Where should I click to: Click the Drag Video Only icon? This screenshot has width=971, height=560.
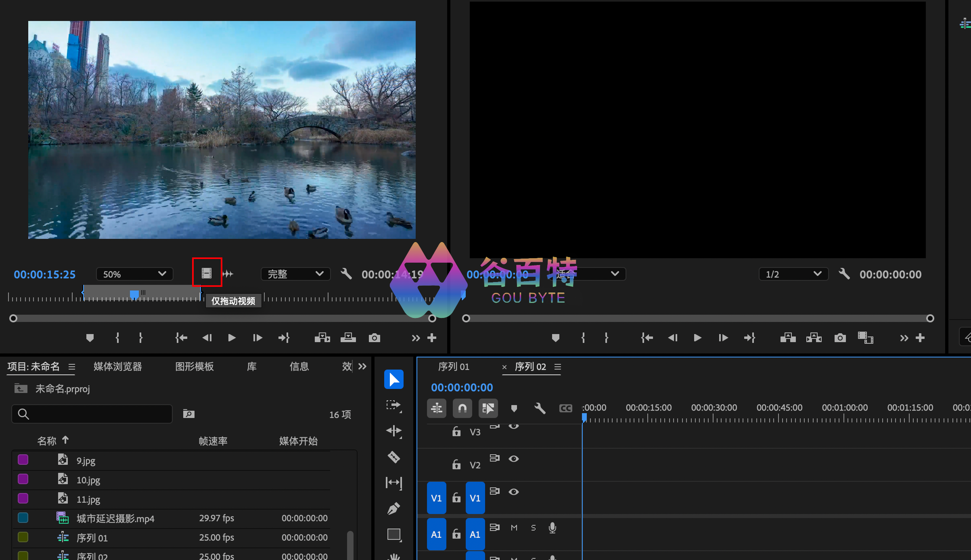pyautogui.click(x=207, y=273)
